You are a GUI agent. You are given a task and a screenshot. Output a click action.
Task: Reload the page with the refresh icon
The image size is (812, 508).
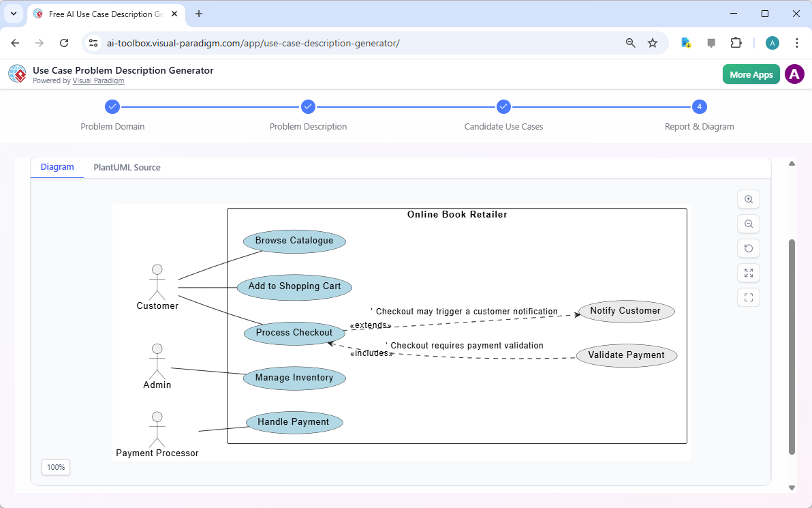pos(64,42)
